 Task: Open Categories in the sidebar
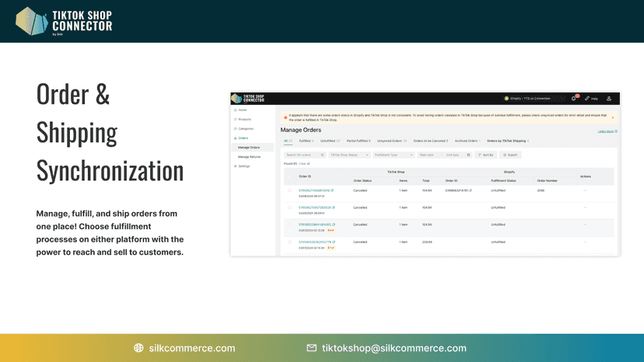click(246, 129)
